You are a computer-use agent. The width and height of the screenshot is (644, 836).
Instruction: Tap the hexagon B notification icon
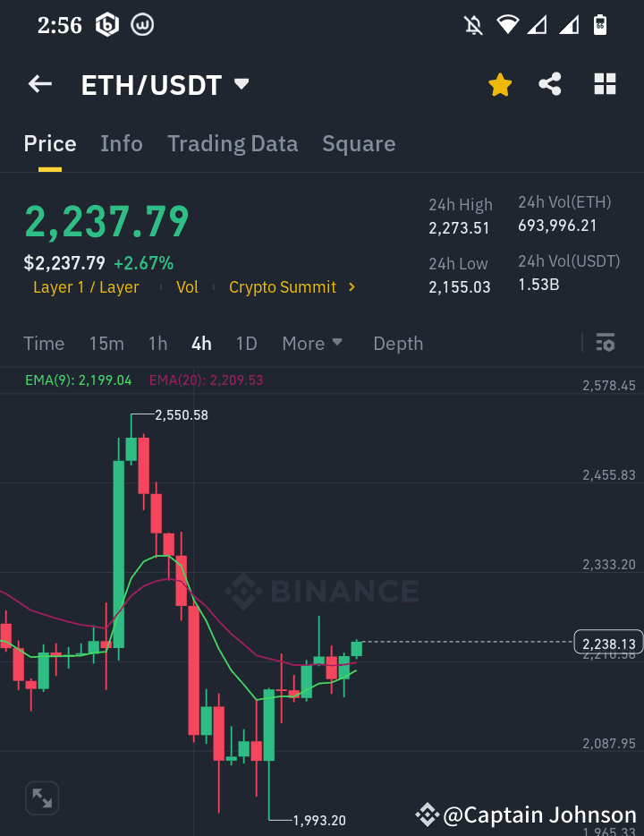coord(107,24)
